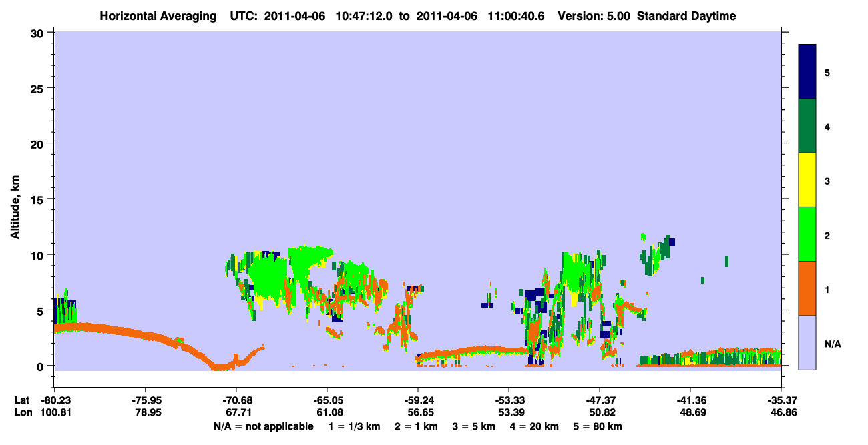Click longitude value 56.65
868x445 pixels.
419,413
